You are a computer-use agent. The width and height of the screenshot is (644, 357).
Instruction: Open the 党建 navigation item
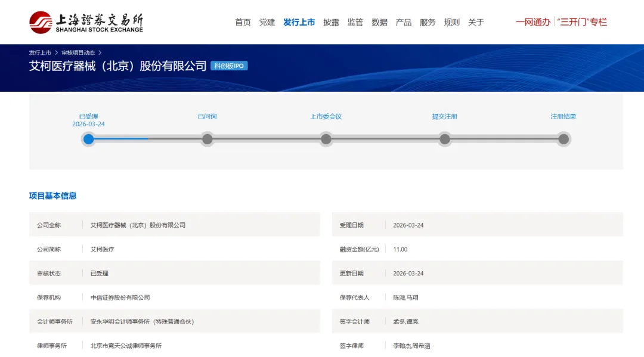[x=267, y=22]
